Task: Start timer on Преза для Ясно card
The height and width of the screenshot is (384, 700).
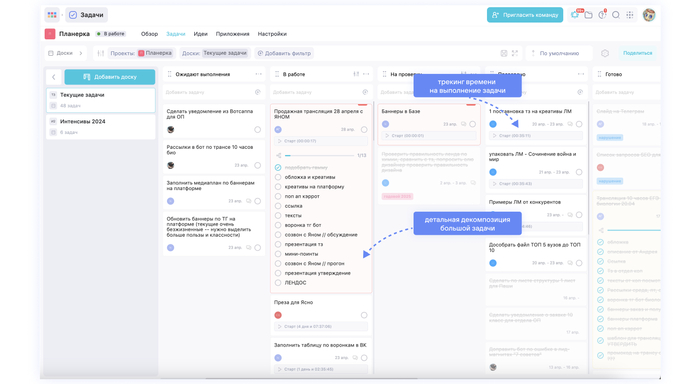Action: pyautogui.click(x=321, y=327)
